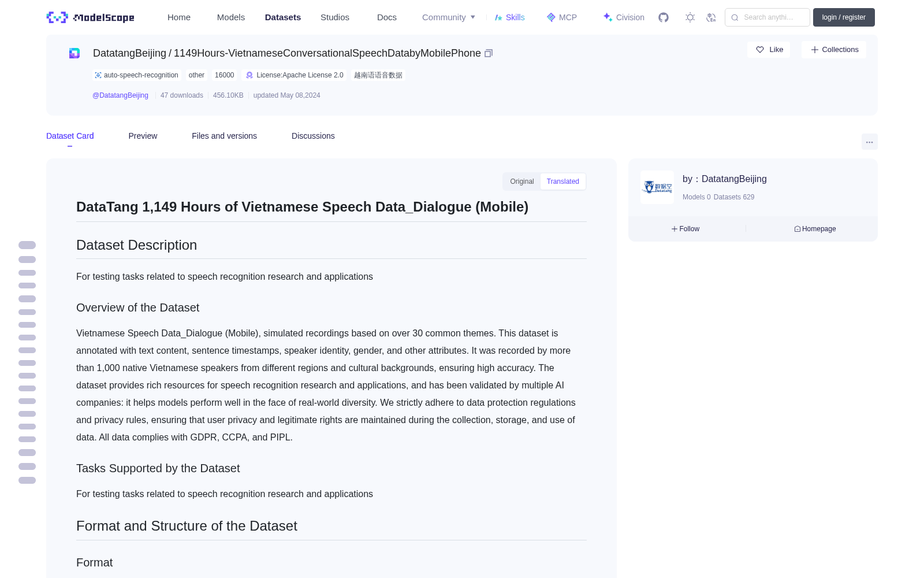Click the ModelScope logo
This screenshot has height=578, width=924.
[x=90, y=17]
